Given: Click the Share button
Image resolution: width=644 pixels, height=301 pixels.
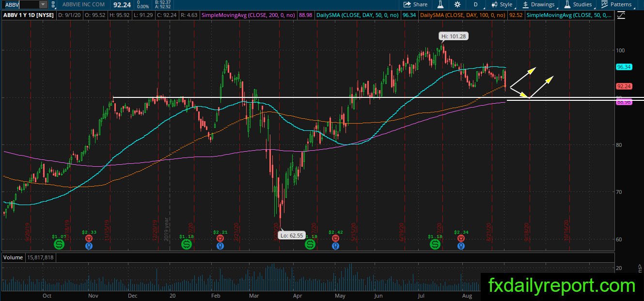Looking at the screenshot, I should (416, 4).
